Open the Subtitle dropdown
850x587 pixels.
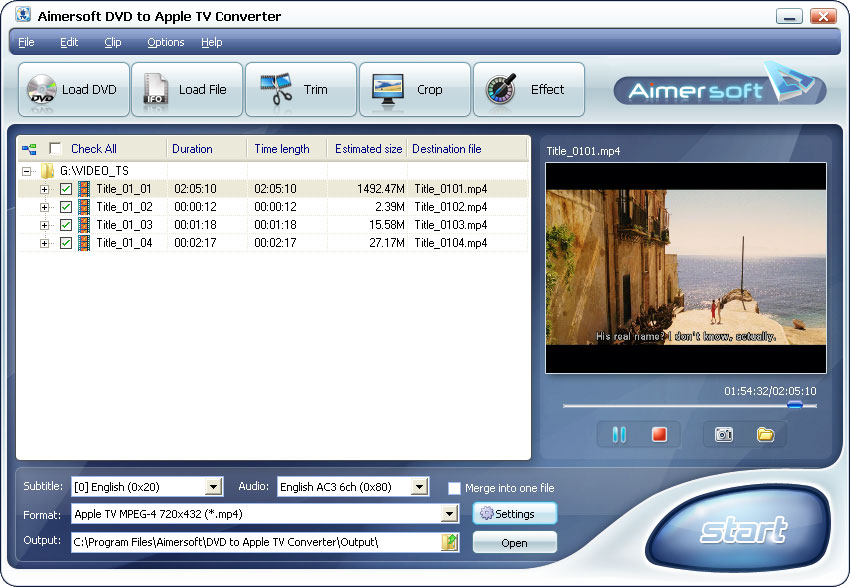(213, 486)
